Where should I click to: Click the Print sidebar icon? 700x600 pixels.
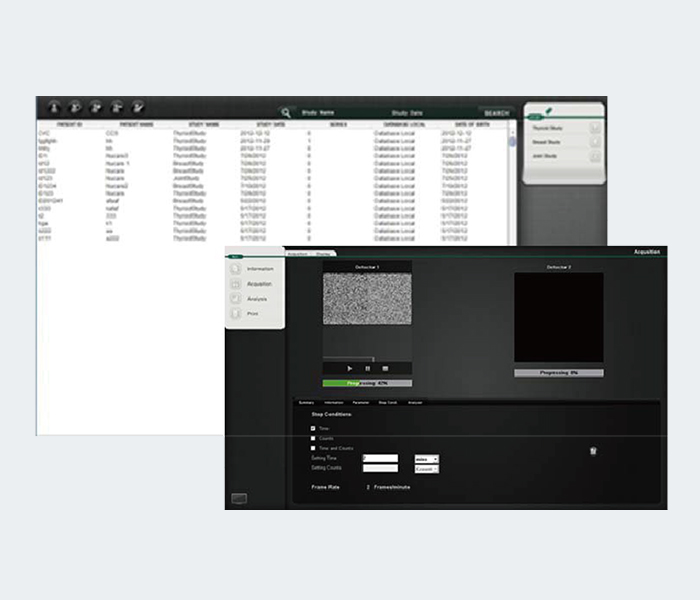coord(235,313)
